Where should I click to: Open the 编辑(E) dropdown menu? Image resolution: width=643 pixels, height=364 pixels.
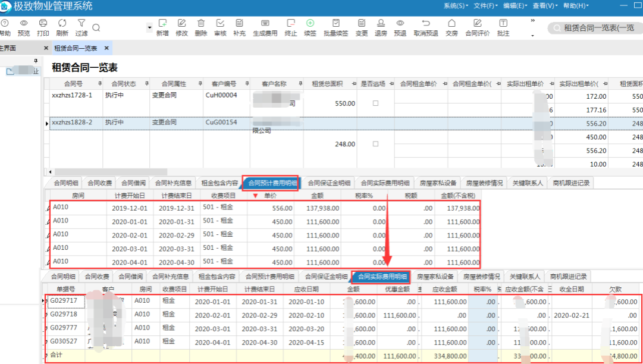[x=516, y=6]
